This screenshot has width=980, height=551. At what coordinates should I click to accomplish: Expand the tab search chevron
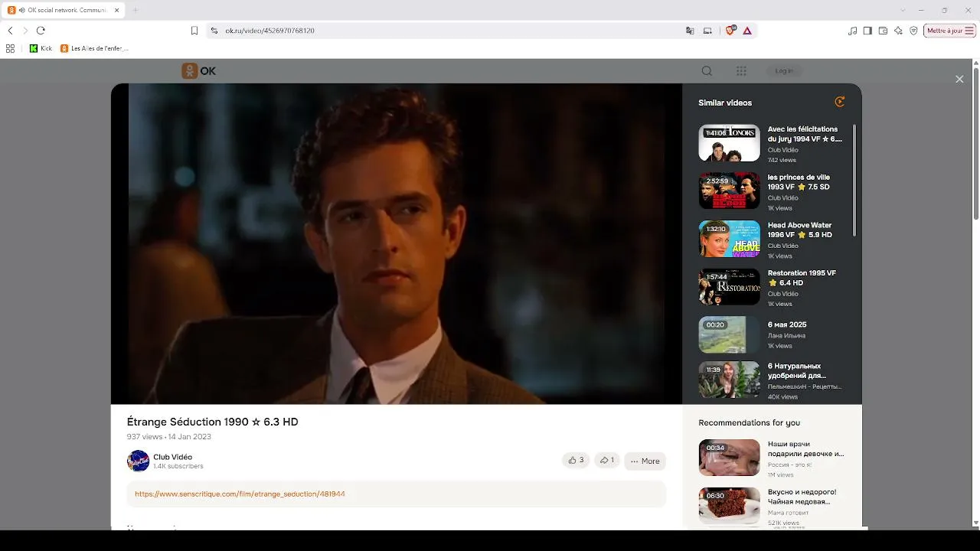coord(903,10)
